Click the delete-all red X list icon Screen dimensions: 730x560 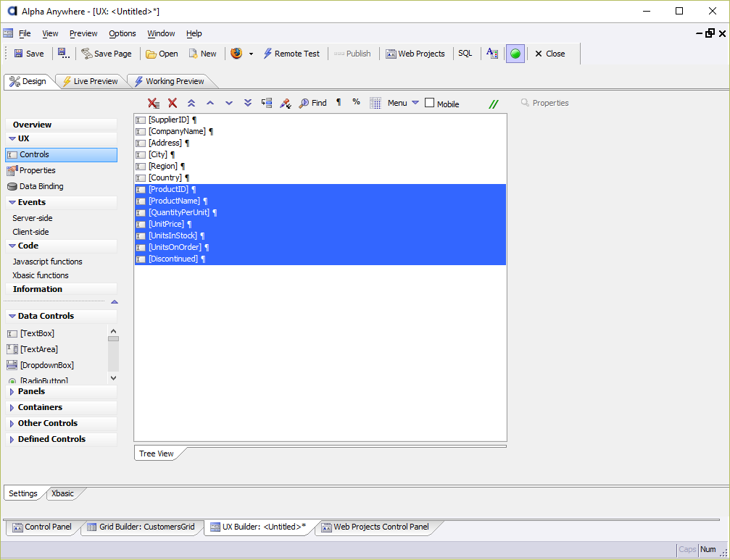tap(154, 104)
